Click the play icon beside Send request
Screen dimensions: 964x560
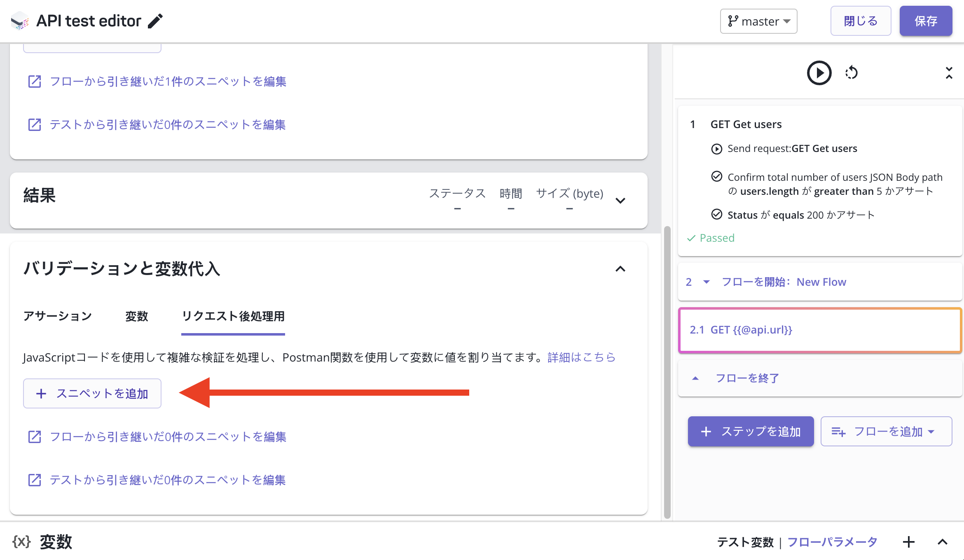click(717, 149)
